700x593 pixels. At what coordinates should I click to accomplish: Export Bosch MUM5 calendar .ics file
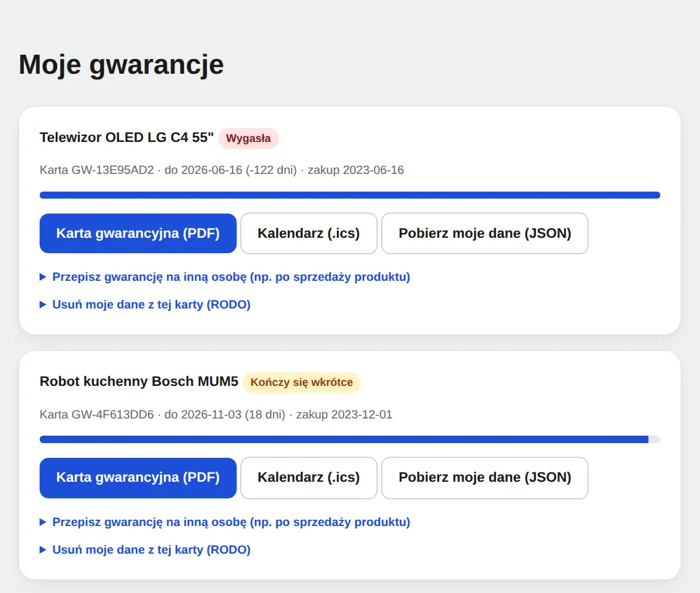[x=309, y=477]
